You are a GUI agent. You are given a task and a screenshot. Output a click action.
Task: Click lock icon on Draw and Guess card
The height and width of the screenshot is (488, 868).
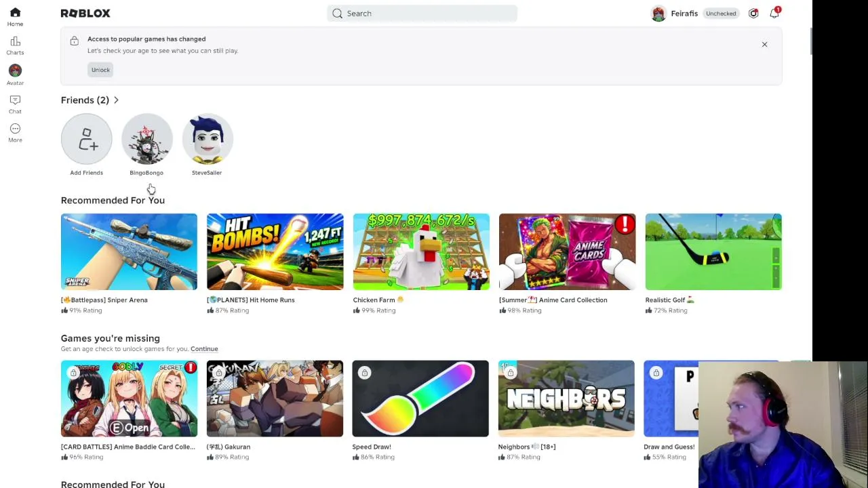(656, 373)
